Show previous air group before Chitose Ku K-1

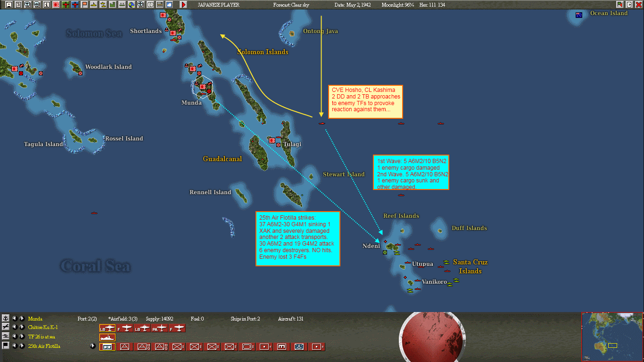pyautogui.click(x=14, y=328)
